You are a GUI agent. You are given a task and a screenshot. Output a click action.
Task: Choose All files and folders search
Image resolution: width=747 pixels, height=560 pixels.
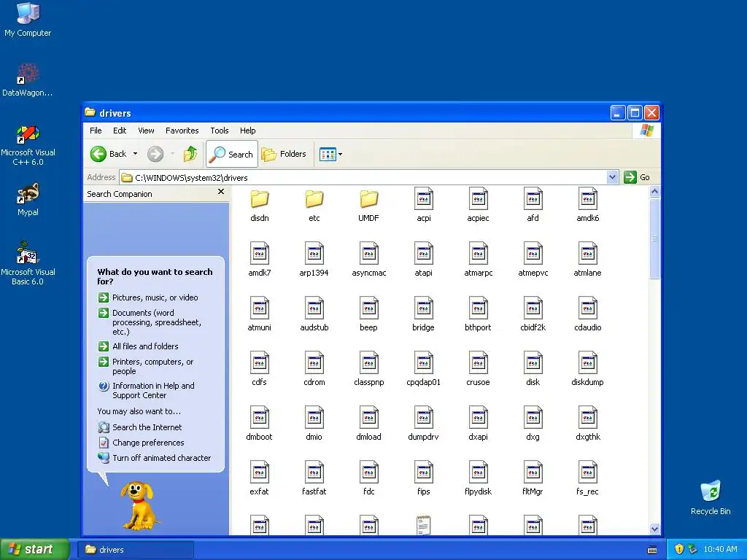[138, 346]
